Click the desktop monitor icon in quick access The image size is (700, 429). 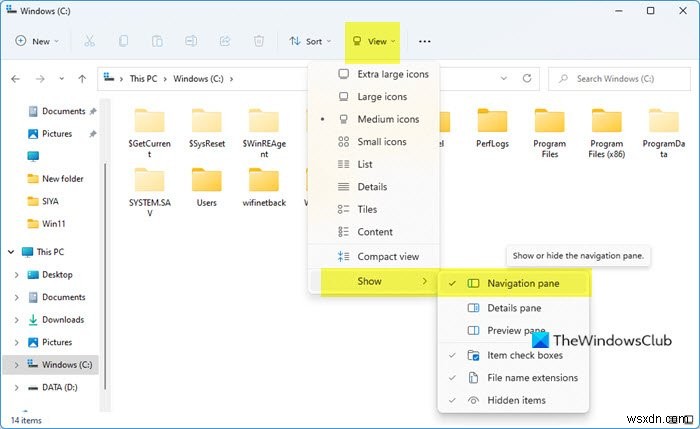click(33, 156)
